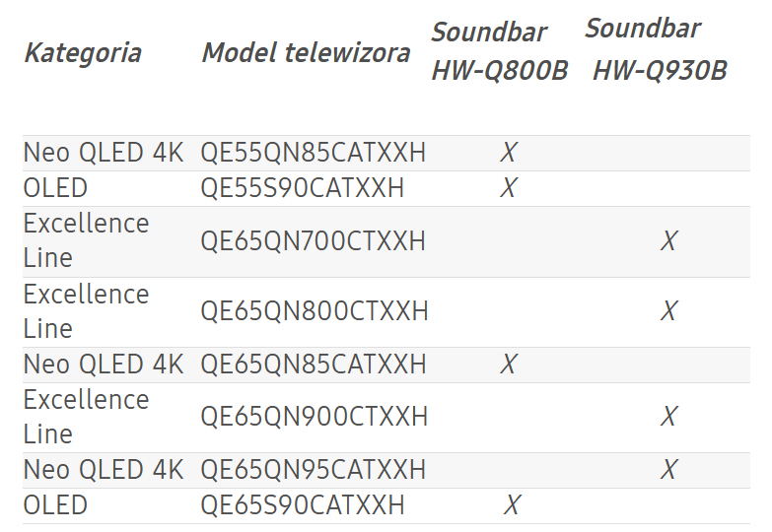
Task: Click model QE55QN85CATXXH cell
Action: click(x=314, y=153)
